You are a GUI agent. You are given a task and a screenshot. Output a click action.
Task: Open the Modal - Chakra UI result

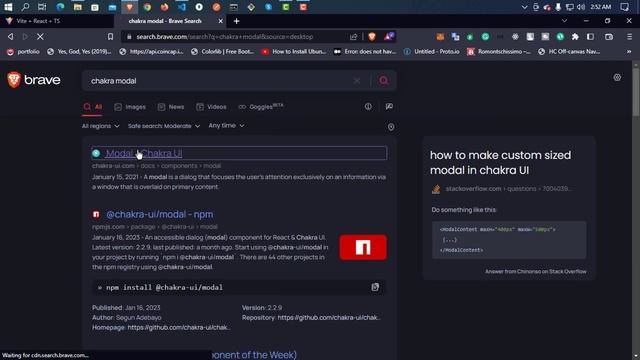point(144,153)
